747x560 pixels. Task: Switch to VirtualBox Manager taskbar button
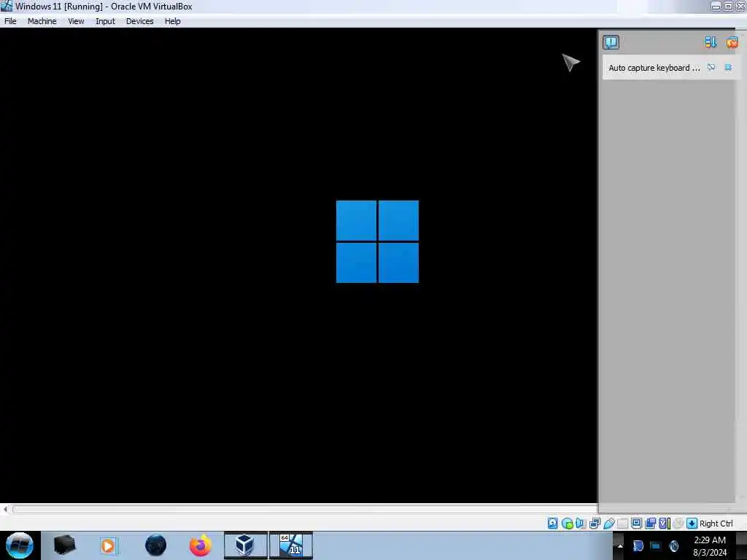tap(246, 545)
